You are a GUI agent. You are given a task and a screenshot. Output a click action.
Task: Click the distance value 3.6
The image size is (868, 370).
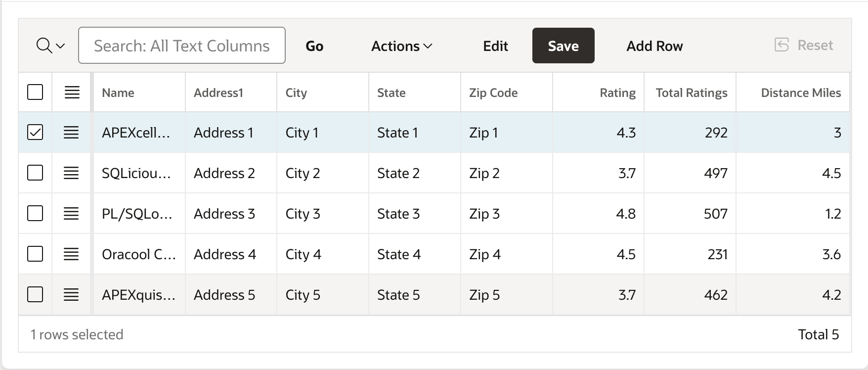point(831,254)
